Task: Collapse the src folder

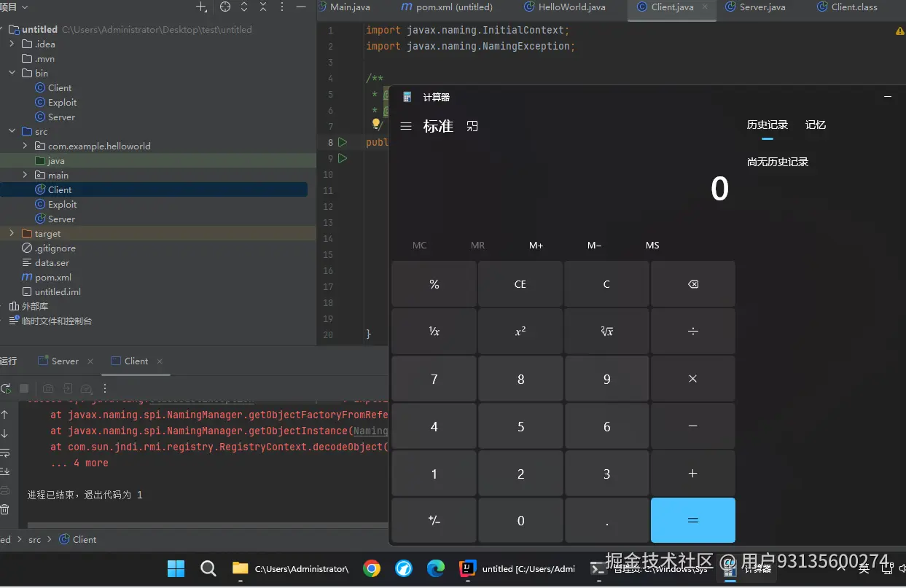Action: [x=12, y=132]
